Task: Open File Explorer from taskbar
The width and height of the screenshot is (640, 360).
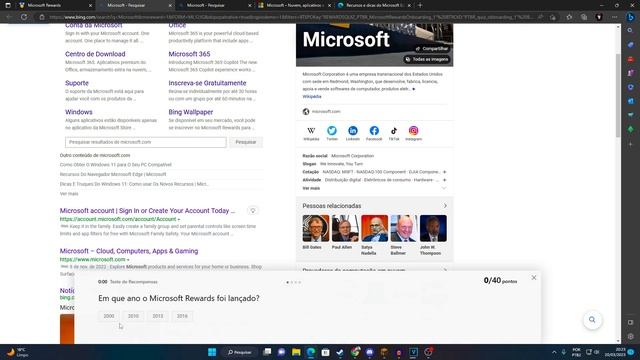Action: pos(296,352)
